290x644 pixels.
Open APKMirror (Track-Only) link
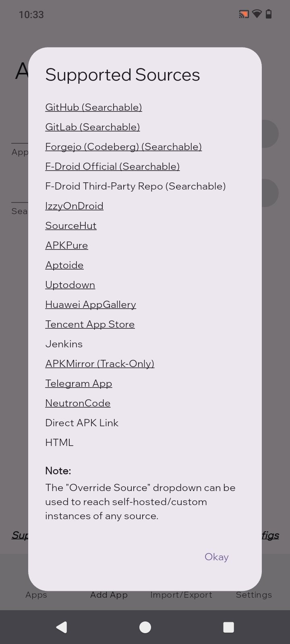pyautogui.click(x=99, y=364)
